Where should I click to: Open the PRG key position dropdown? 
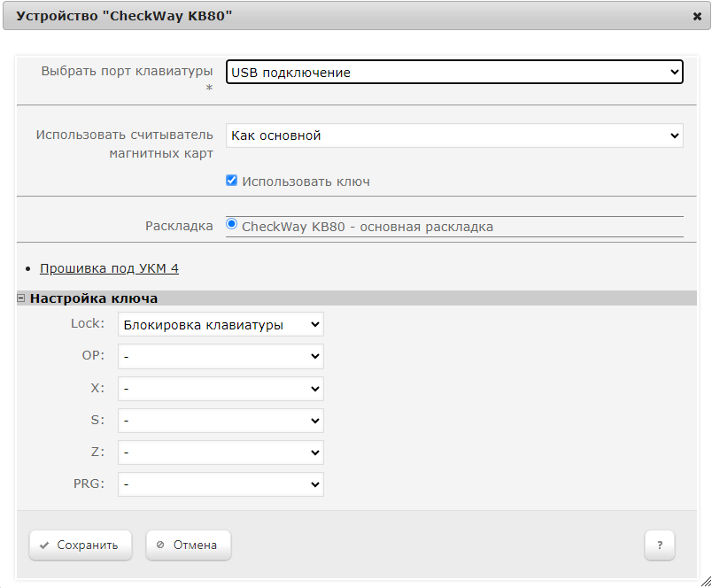221,484
